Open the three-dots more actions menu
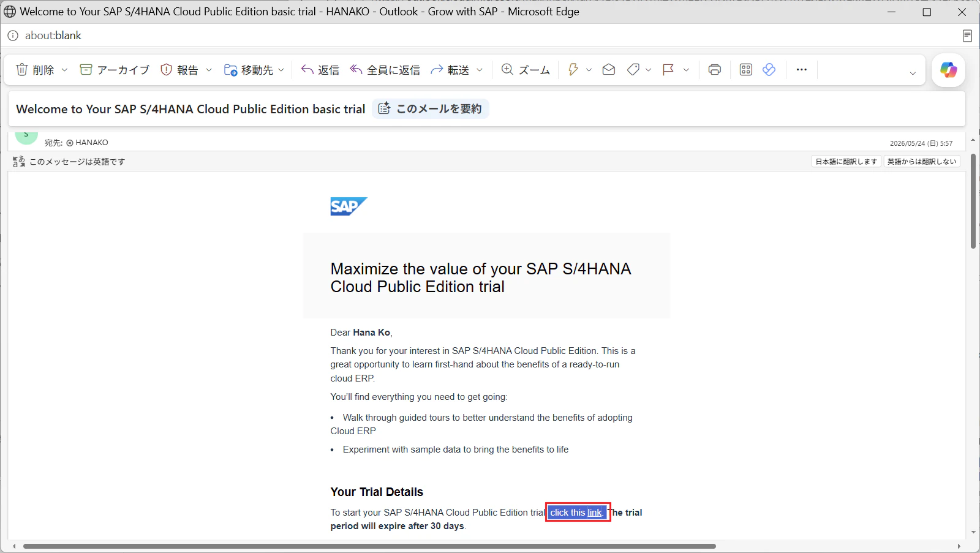 [802, 70]
